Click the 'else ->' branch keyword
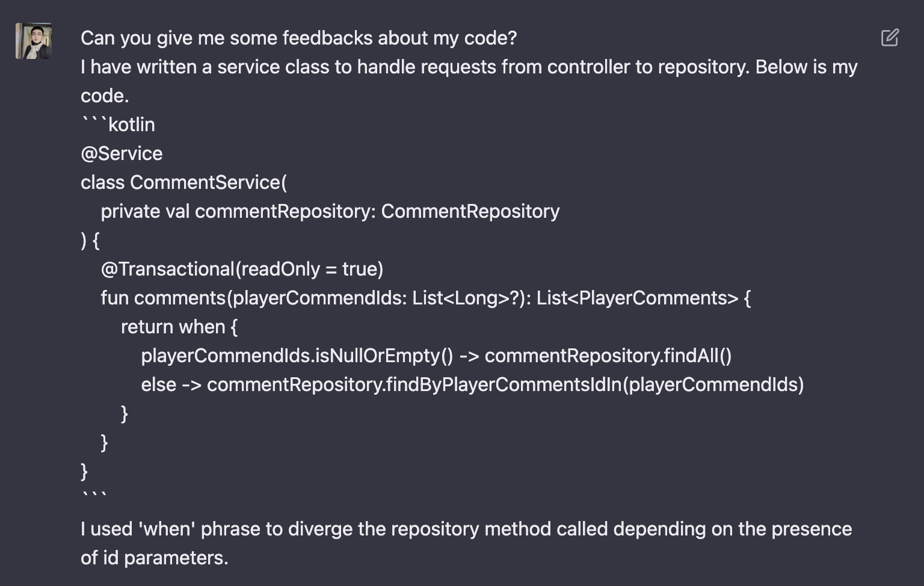Viewport: 924px width, 586px height. [x=171, y=384]
